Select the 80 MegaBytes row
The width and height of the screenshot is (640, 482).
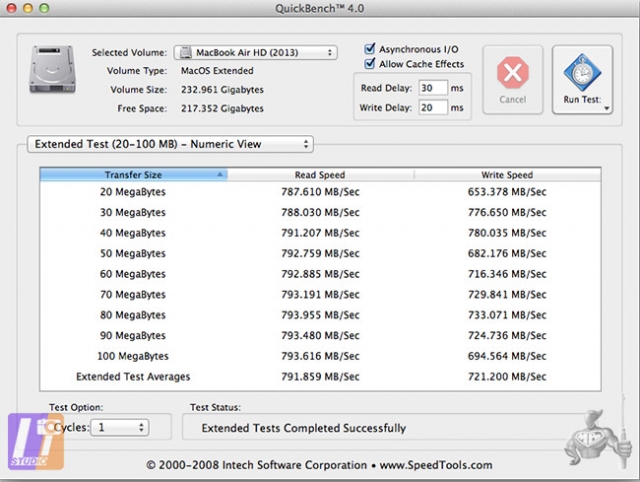(x=320, y=315)
